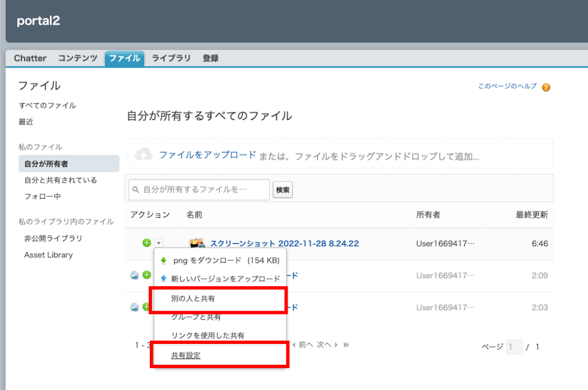Choose 'png をダウンロード' from the action menu

[221, 260]
